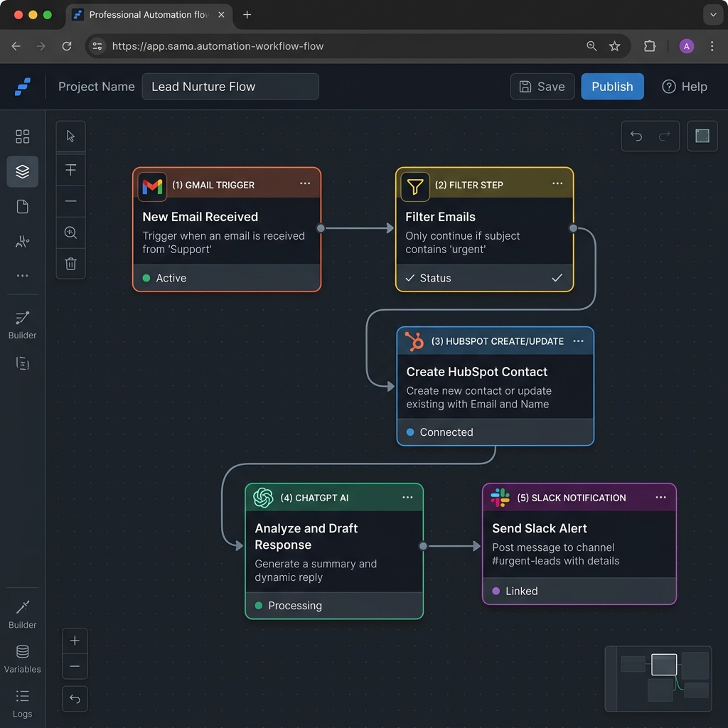Click the HubSpot icon on node 3
The width and height of the screenshot is (728, 728).
pos(414,341)
